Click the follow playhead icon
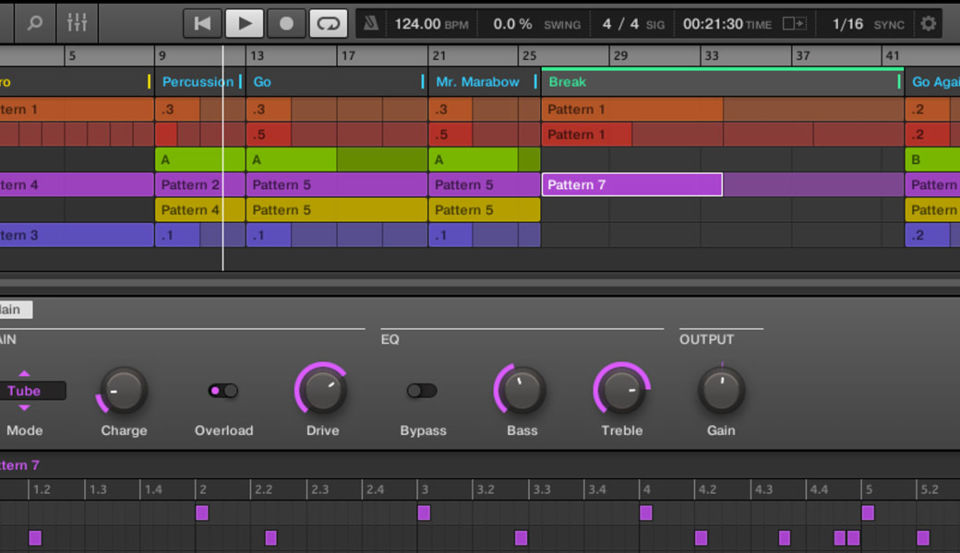Image resolution: width=960 pixels, height=553 pixels. click(x=794, y=23)
